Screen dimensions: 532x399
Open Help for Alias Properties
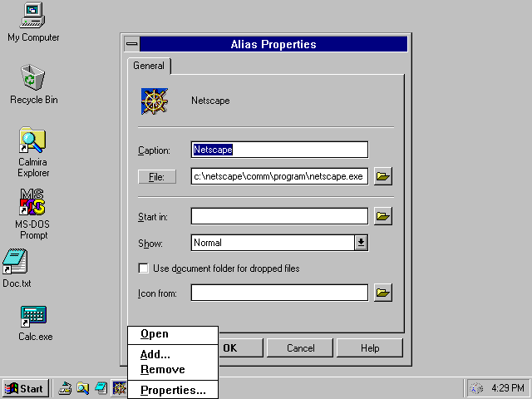click(x=370, y=348)
